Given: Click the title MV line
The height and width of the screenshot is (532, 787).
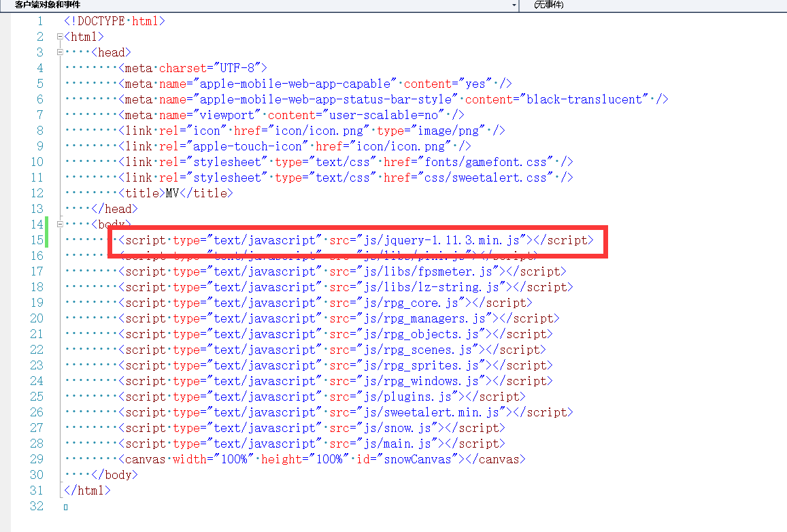Looking at the screenshot, I should coord(175,193).
